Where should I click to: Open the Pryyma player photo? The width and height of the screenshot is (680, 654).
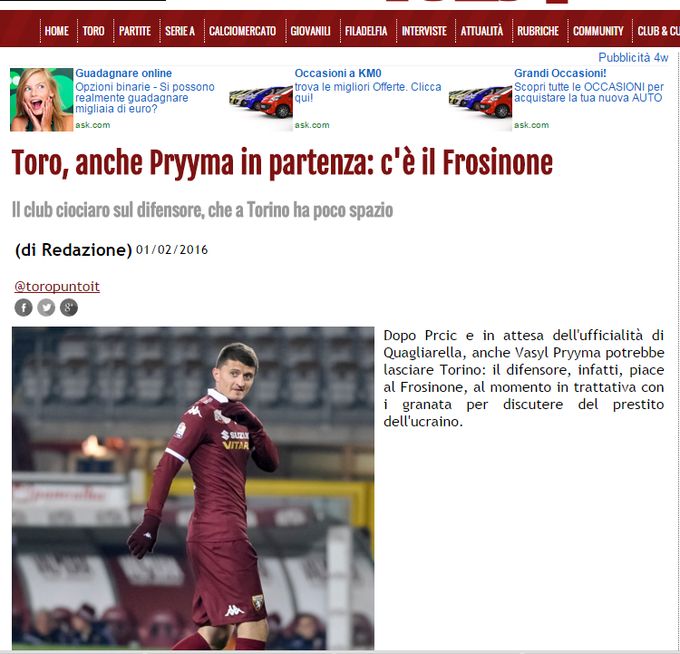point(193,488)
